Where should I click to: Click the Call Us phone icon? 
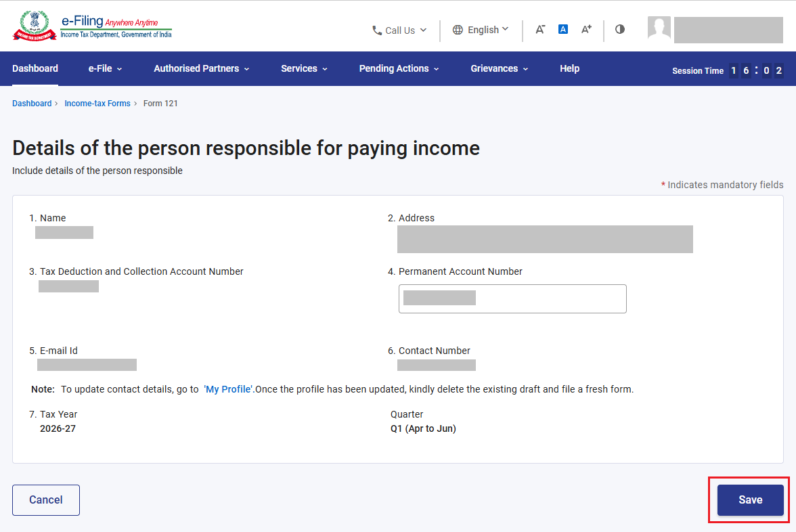[376, 30]
